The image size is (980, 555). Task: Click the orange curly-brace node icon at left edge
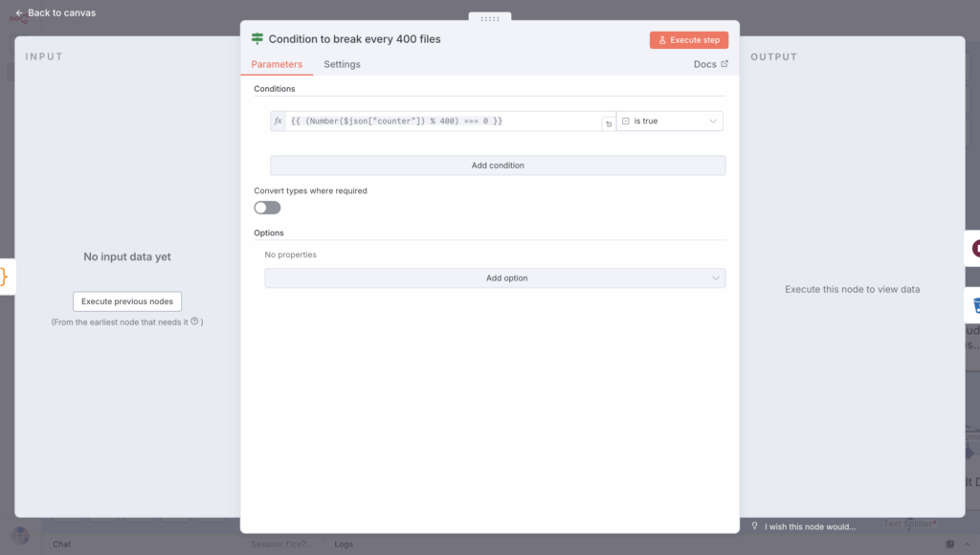(x=4, y=277)
